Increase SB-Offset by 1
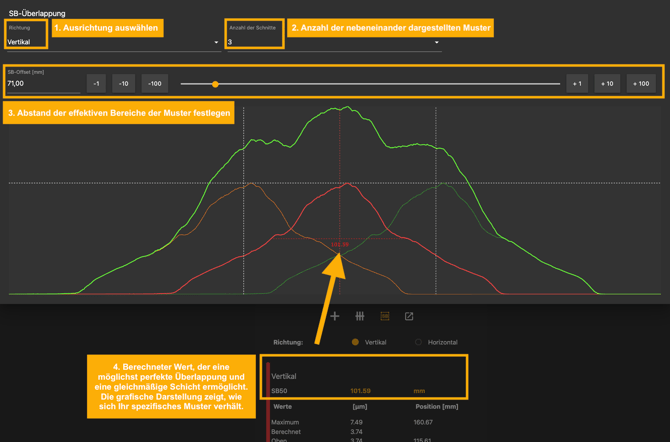This screenshot has width=670, height=442. pyautogui.click(x=576, y=84)
